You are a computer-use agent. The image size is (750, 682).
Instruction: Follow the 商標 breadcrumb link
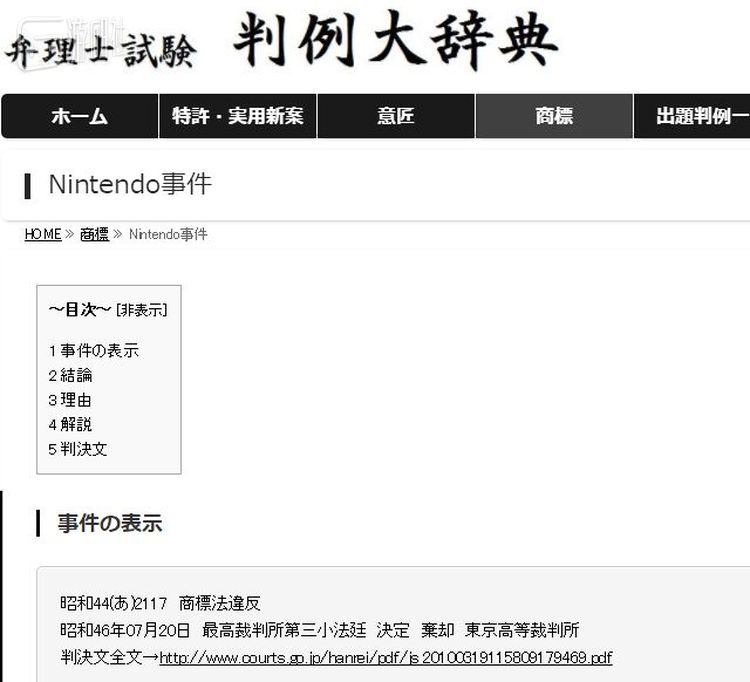coord(94,234)
